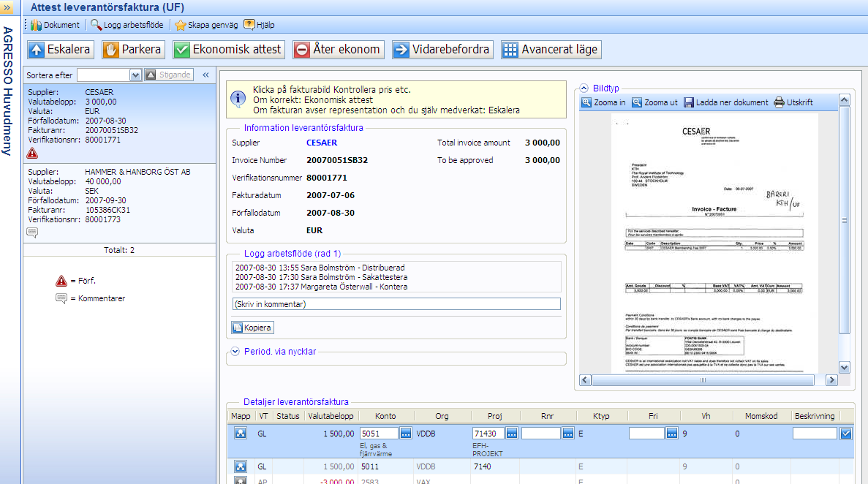
Task: Click the Momskod column header
Action: click(761, 416)
